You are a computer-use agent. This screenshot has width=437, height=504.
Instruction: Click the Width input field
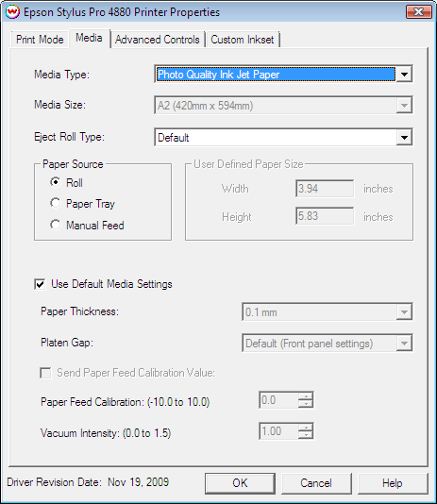click(x=325, y=189)
